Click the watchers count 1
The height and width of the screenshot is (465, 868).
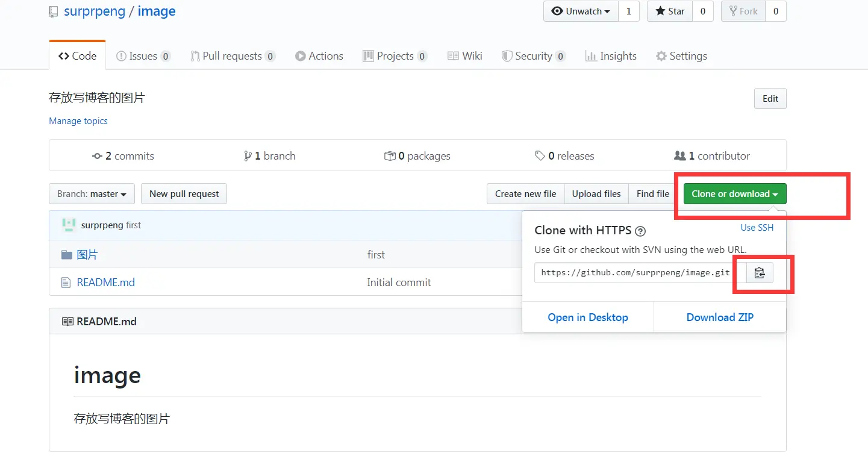629,11
